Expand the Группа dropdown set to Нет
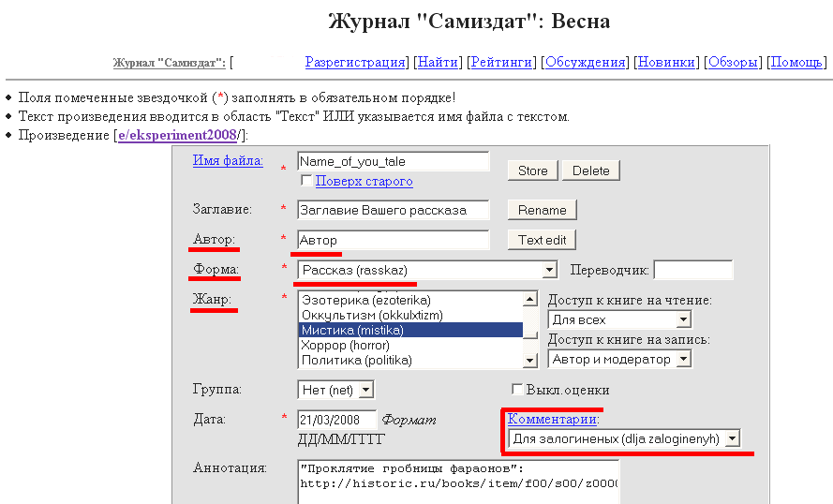 point(335,389)
